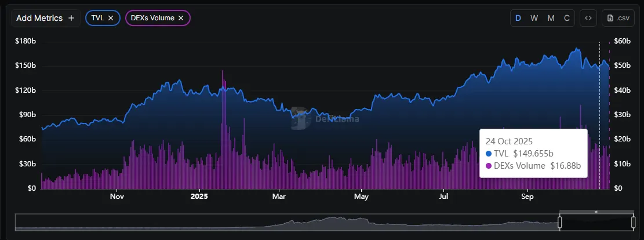Switch chart to daily (D) grouping
The height and width of the screenshot is (240, 644).
[518, 18]
